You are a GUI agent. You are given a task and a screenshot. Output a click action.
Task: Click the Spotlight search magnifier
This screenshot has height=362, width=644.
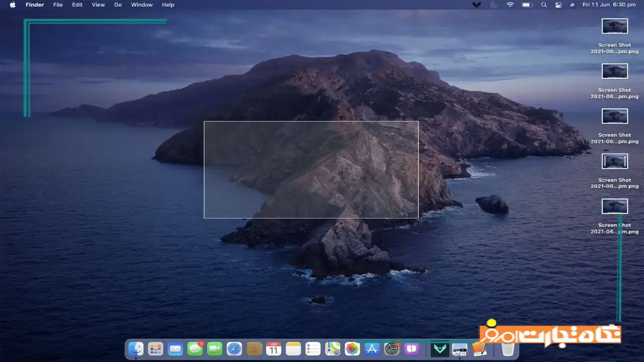[x=544, y=5]
